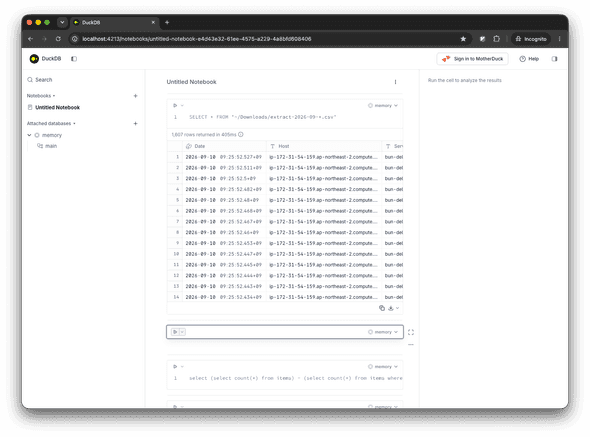Change database of select count cell

(x=383, y=367)
